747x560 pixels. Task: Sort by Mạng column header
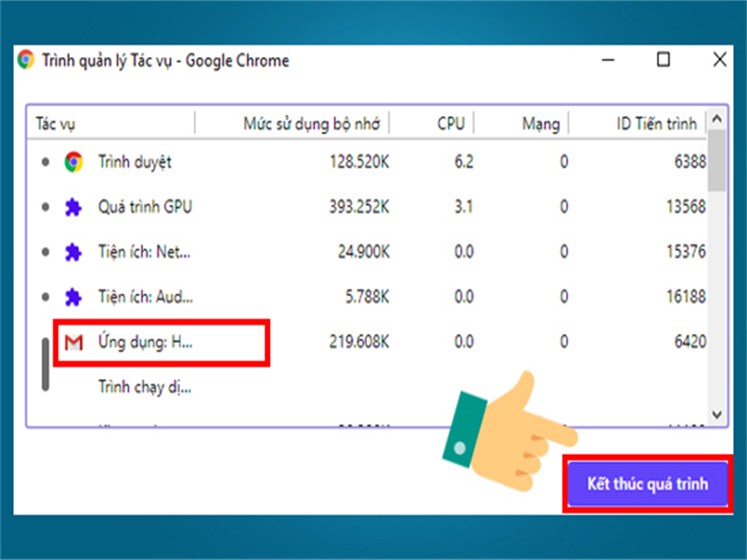(541, 124)
